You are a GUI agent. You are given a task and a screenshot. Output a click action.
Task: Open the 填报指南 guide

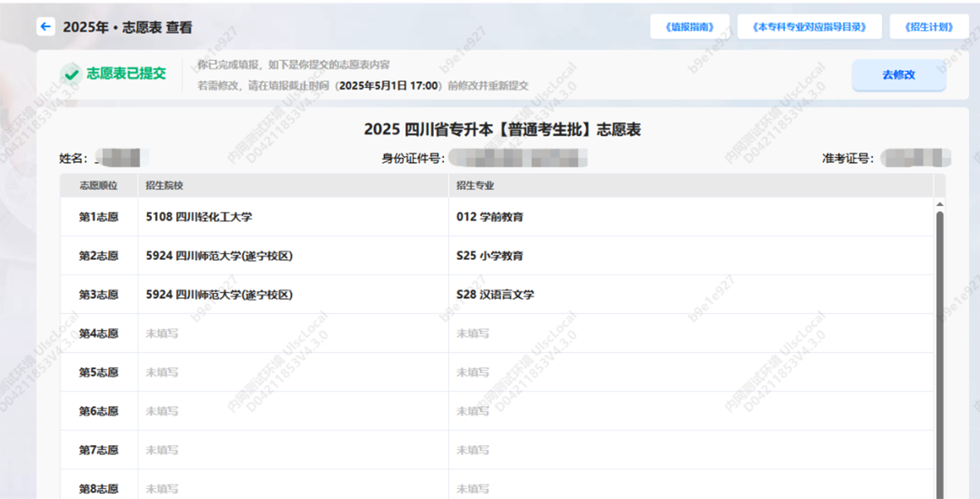click(x=690, y=27)
